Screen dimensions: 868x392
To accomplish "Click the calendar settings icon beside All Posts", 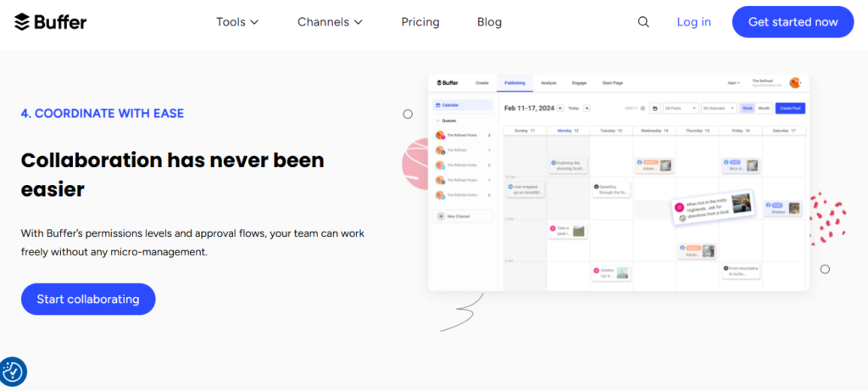I will click(x=655, y=108).
